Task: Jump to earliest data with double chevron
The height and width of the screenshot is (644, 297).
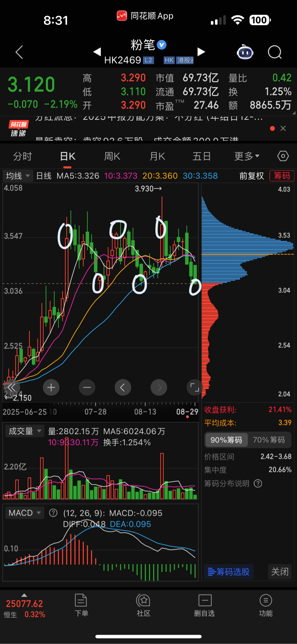Action: point(12,388)
